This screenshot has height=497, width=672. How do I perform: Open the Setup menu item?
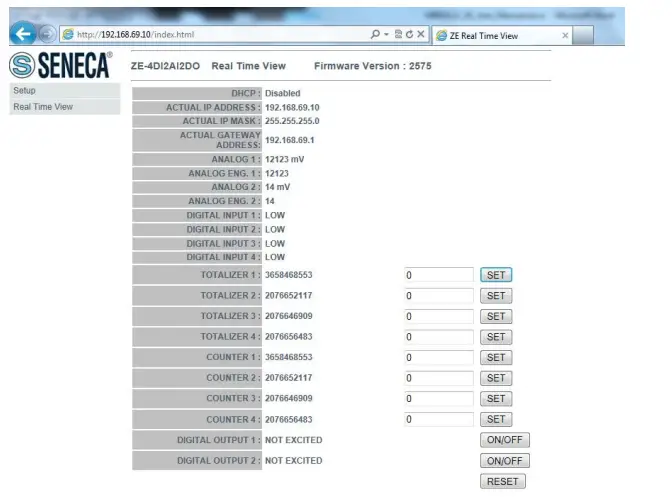pos(65,90)
